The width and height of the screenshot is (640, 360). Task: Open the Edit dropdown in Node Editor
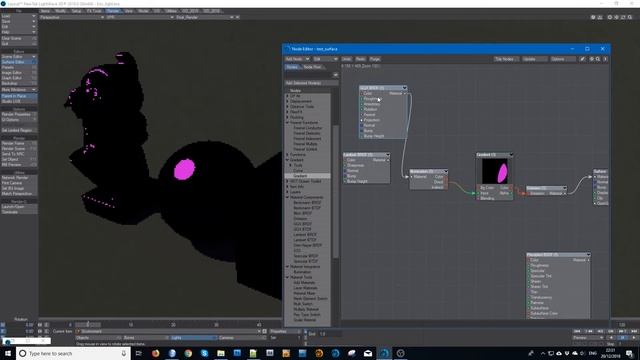click(325, 59)
